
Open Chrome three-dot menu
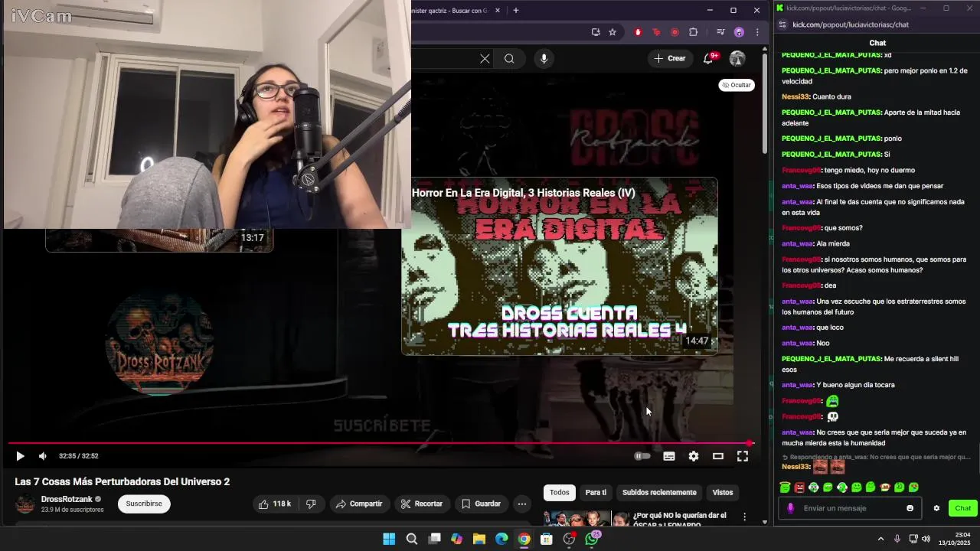tap(757, 32)
